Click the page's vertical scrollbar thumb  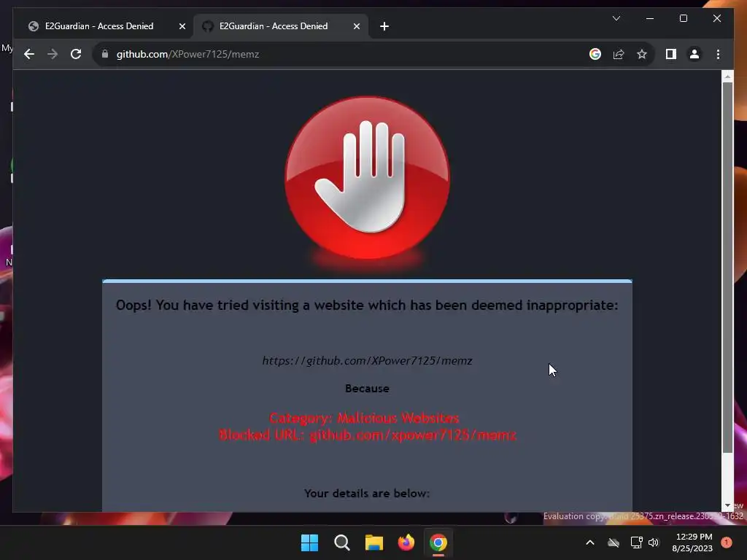(x=727, y=267)
